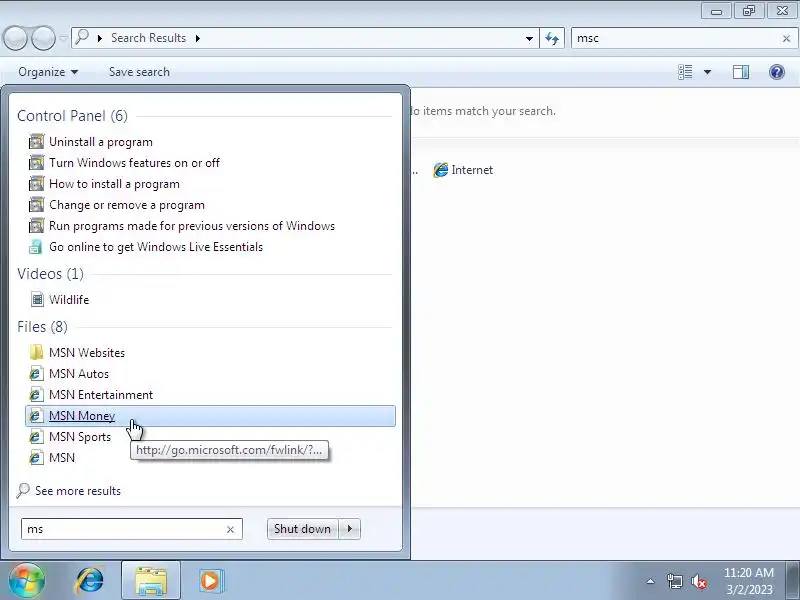Click the Show desktop strip
Image resolution: width=800 pixels, height=600 pixels.
point(793,581)
